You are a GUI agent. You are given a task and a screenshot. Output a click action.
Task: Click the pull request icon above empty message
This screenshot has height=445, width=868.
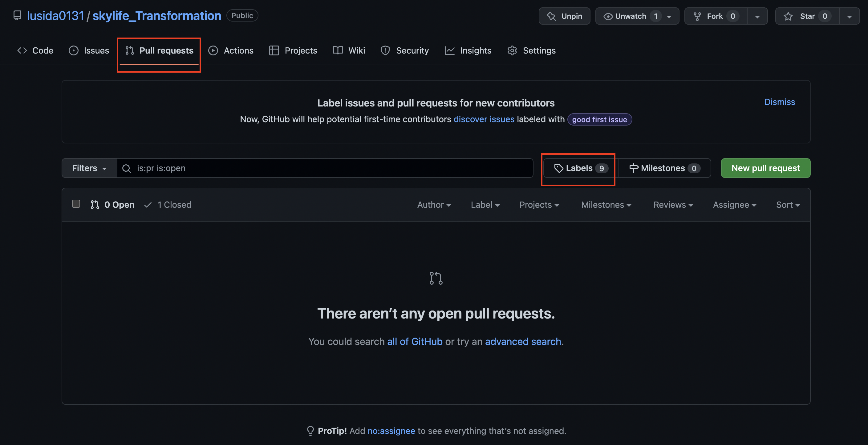tap(436, 279)
